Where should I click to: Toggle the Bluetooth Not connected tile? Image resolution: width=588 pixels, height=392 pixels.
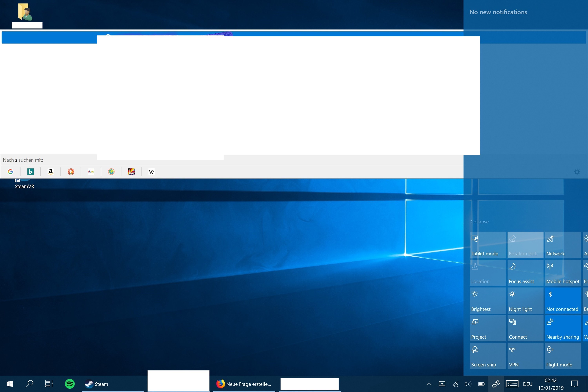[563, 300]
